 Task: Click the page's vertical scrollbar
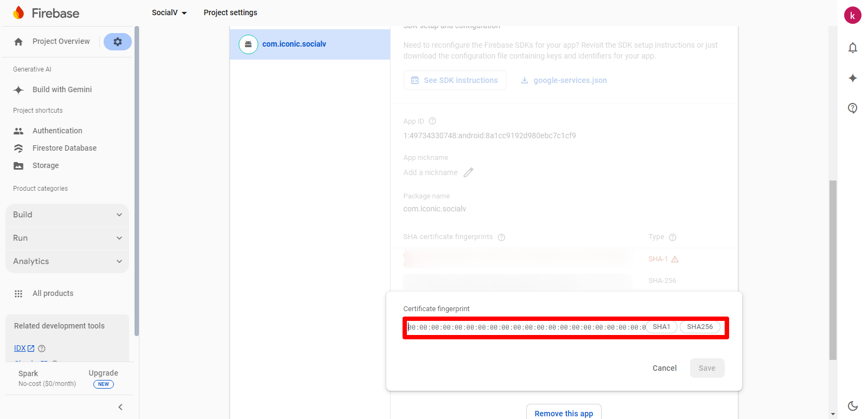tap(833, 270)
